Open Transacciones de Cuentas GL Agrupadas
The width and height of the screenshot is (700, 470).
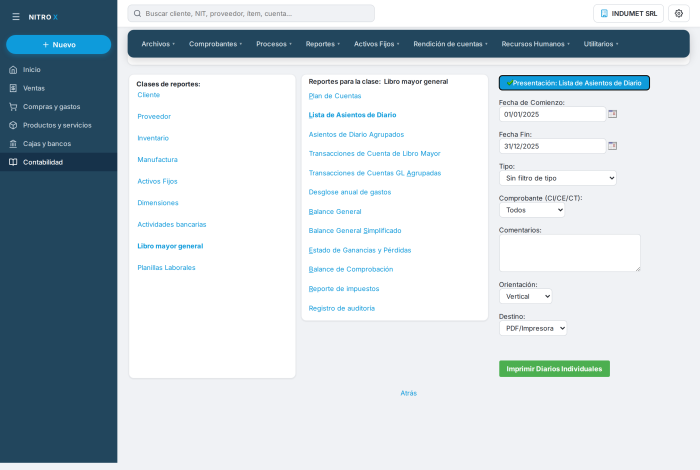pyautogui.click(x=375, y=173)
